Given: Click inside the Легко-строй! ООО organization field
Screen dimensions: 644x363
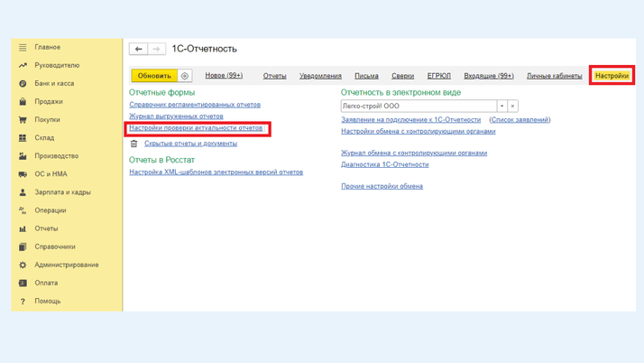Looking at the screenshot, I should pyautogui.click(x=418, y=106).
